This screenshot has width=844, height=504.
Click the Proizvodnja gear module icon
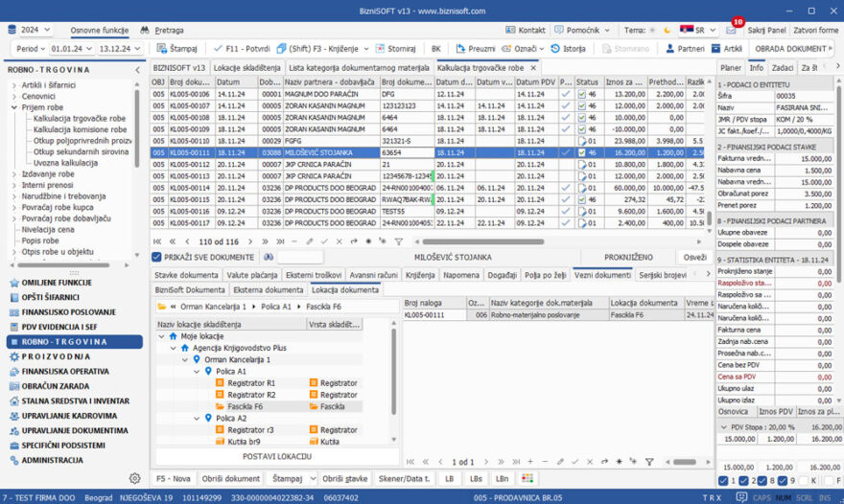[x=12, y=355]
